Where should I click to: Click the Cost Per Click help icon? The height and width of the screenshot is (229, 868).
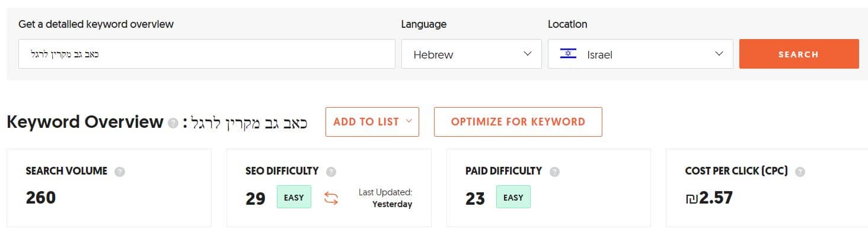pyautogui.click(x=800, y=172)
